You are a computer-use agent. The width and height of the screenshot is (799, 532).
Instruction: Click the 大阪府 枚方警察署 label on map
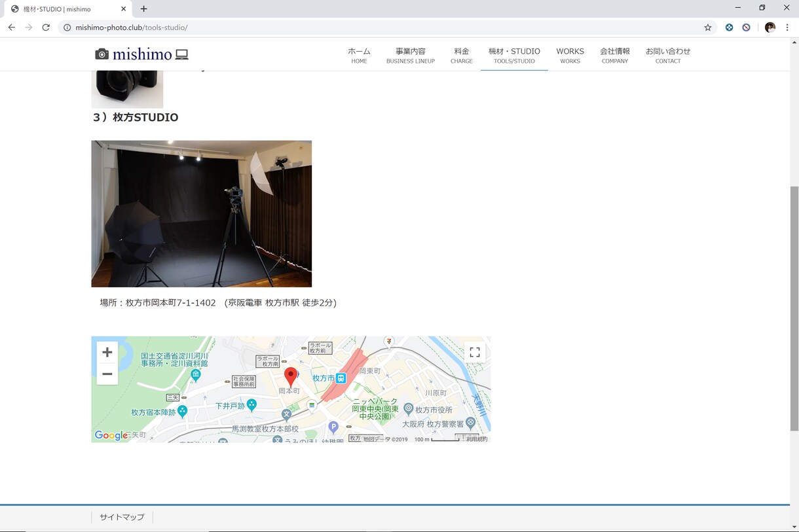coord(432,424)
